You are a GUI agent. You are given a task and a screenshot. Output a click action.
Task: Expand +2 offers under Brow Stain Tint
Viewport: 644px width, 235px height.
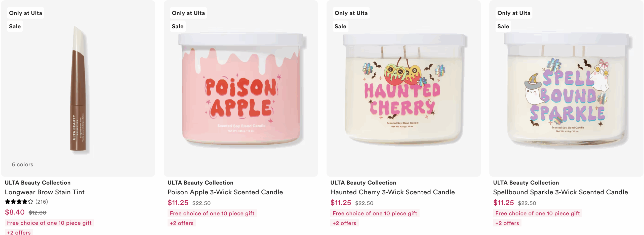(x=19, y=232)
